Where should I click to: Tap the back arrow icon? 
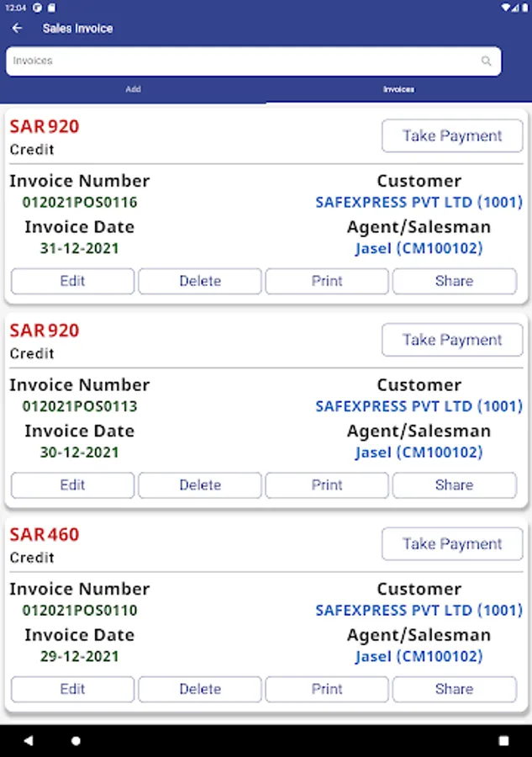click(17, 28)
